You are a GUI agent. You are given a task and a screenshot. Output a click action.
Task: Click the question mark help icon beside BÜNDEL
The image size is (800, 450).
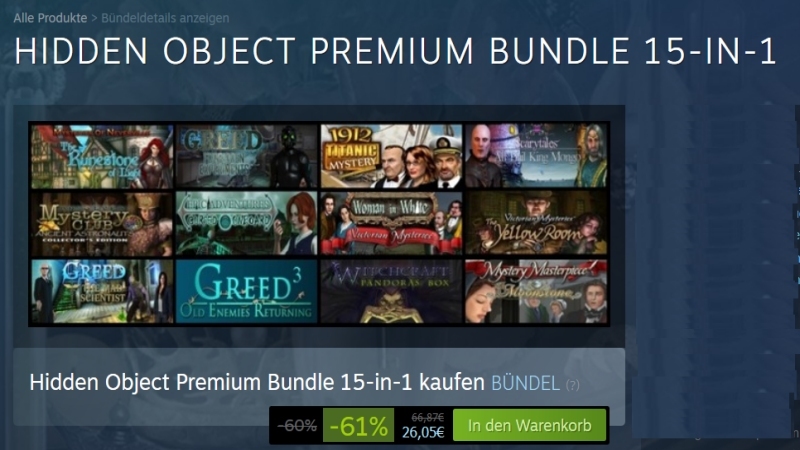(572, 385)
